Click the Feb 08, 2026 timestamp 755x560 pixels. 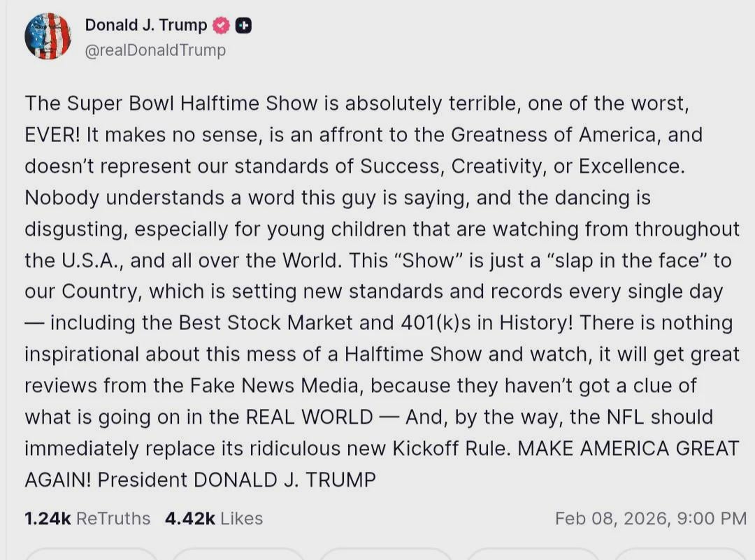(x=650, y=518)
